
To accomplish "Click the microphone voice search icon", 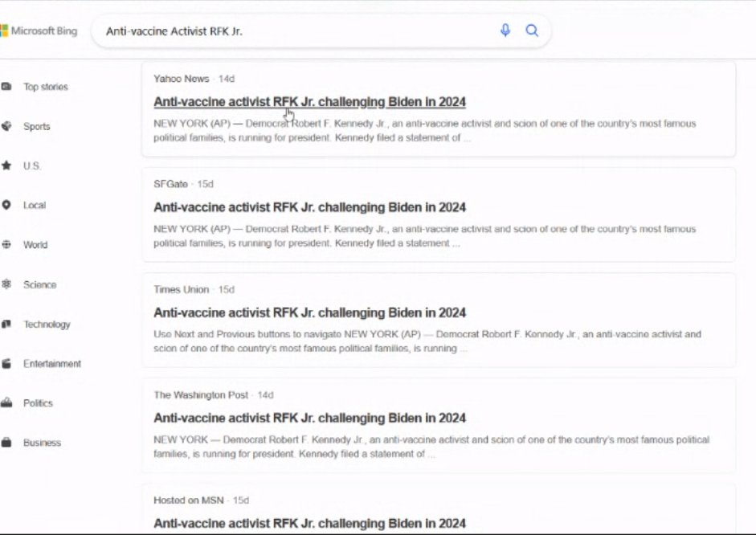I will [505, 31].
